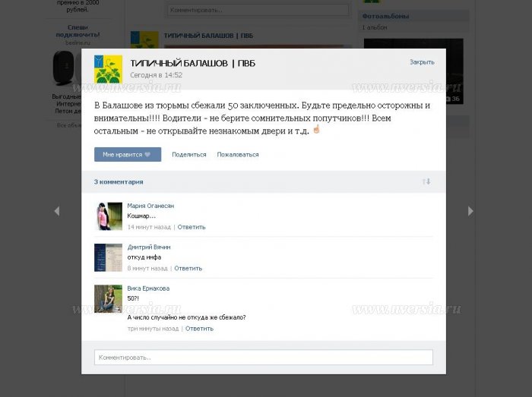
Task: Share the post via Поделиться
Action: coord(189,154)
